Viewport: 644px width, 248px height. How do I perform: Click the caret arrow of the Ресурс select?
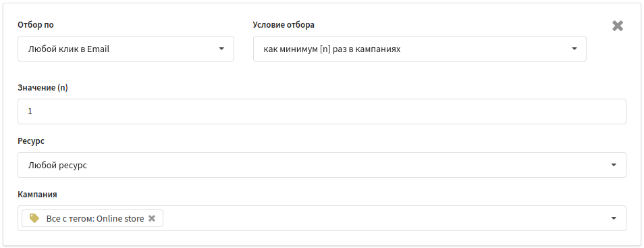point(614,165)
